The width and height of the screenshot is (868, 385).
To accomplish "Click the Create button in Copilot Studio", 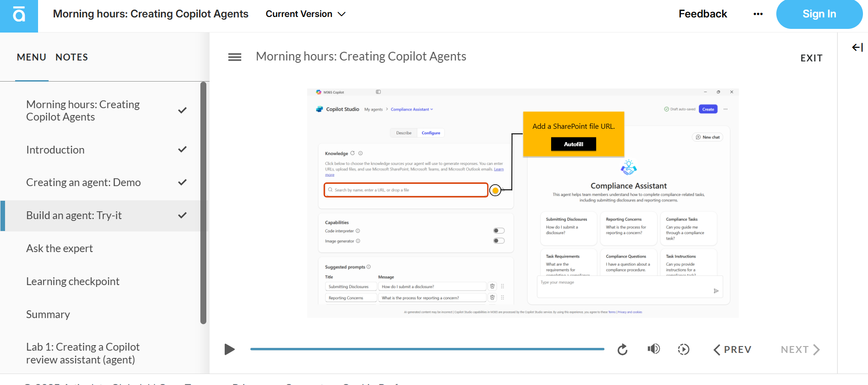I will coord(708,109).
